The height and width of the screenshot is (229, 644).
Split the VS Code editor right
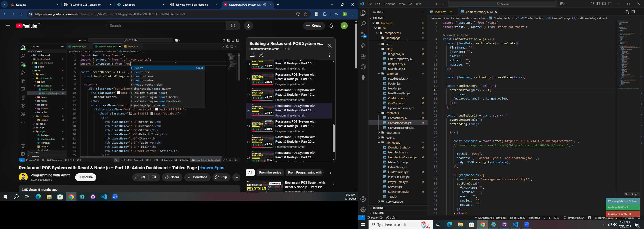(x=633, y=12)
